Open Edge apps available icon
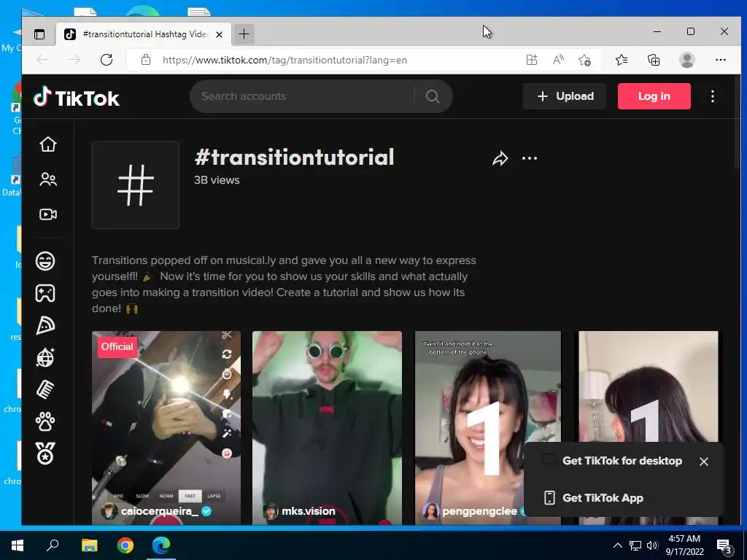The height and width of the screenshot is (560, 747). [532, 60]
